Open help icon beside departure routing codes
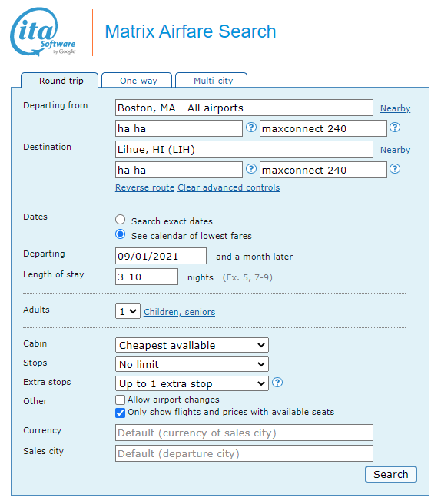The height and width of the screenshot is (504, 441). click(x=251, y=128)
